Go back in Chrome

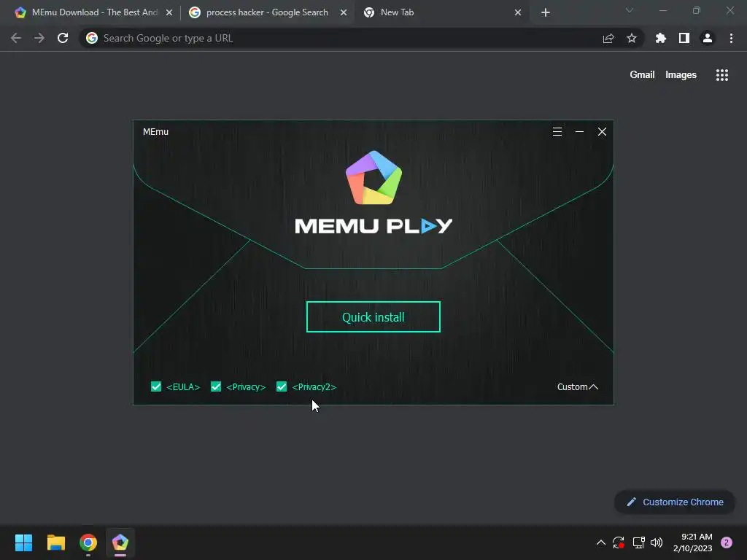[16, 38]
